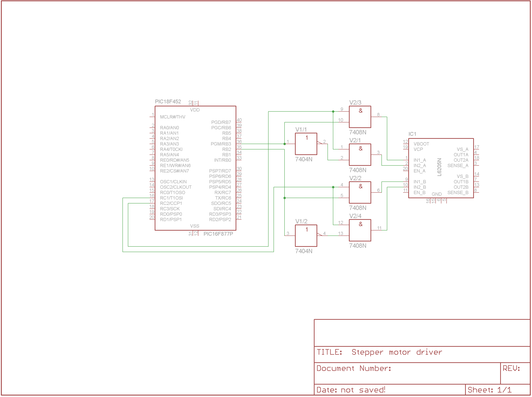Select the V2/3 AND gate symbol

[360, 117]
